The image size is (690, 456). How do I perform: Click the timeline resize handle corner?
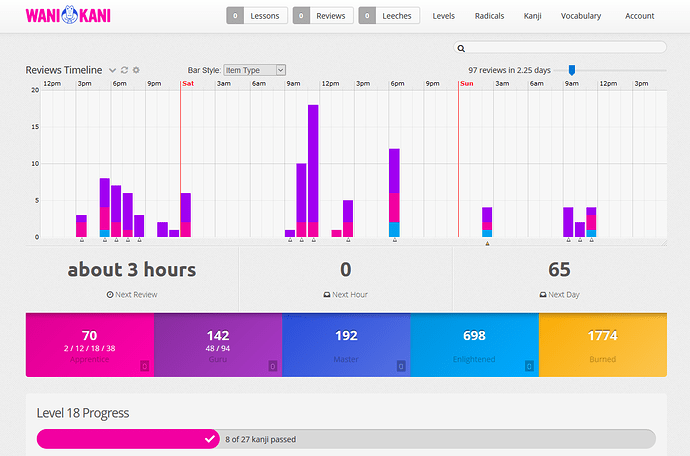pos(664,243)
